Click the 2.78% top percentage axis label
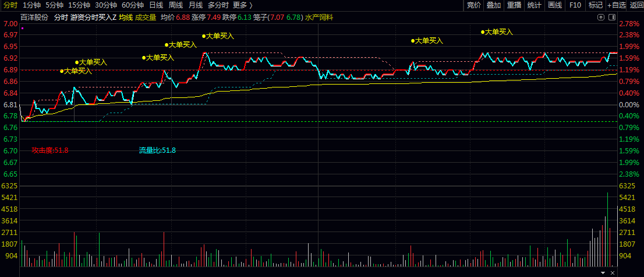The width and height of the screenshot is (644, 277). point(629,23)
